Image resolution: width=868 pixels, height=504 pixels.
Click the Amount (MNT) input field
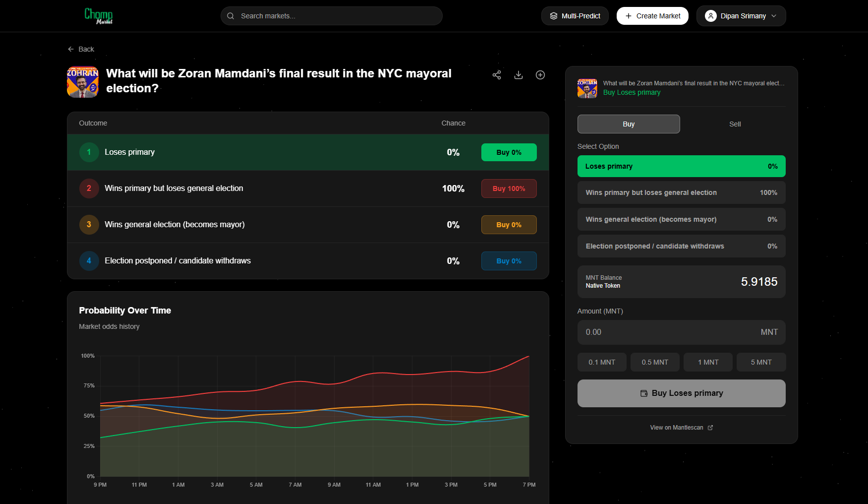[x=669, y=332]
